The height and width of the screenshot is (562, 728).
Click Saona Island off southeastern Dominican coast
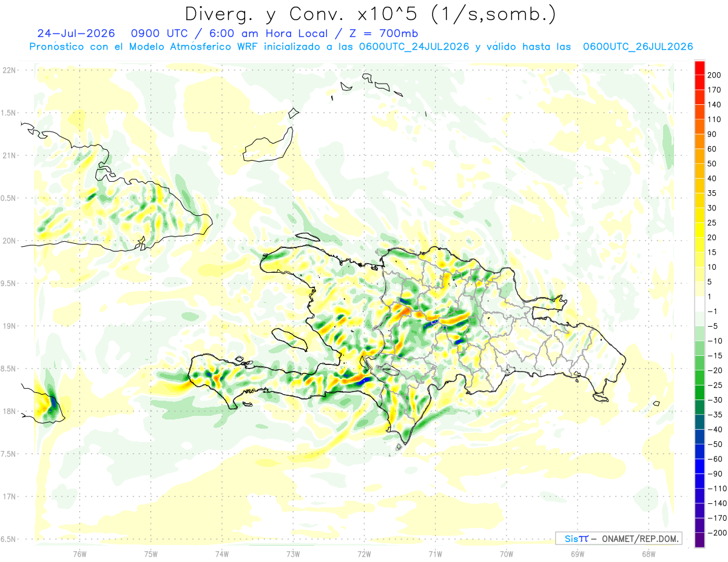pyautogui.click(x=601, y=397)
